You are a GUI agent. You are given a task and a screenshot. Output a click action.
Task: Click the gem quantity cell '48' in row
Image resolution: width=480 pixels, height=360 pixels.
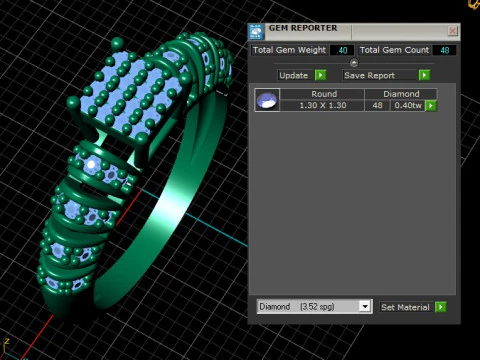(377, 106)
